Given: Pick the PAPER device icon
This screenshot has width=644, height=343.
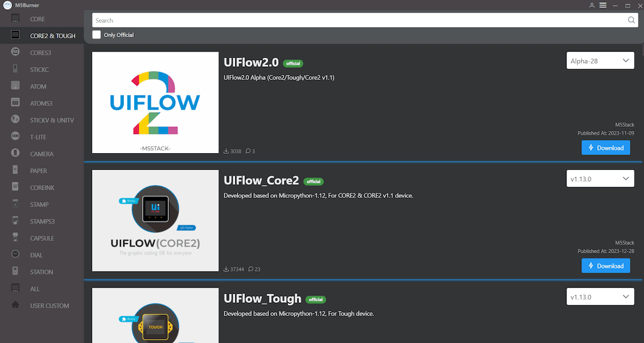Looking at the screenshot, I should (x=15, y=170).
